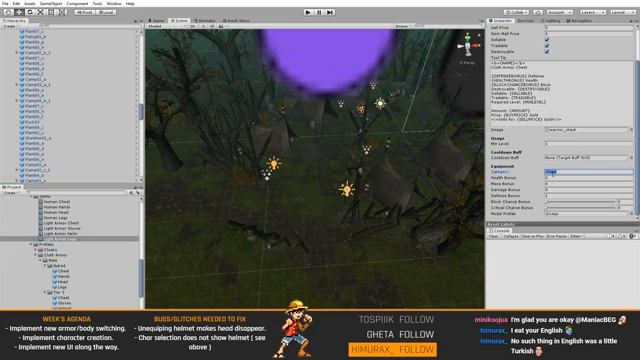Click Project search-by-type icon
This screenshot has height=360, width=640.
click(131, 192)
